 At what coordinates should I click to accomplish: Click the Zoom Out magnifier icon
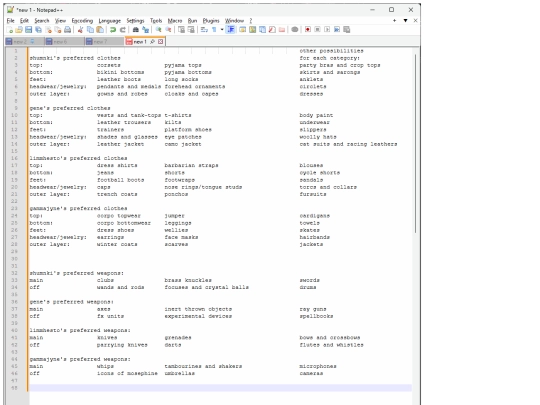tap(168, 30)
